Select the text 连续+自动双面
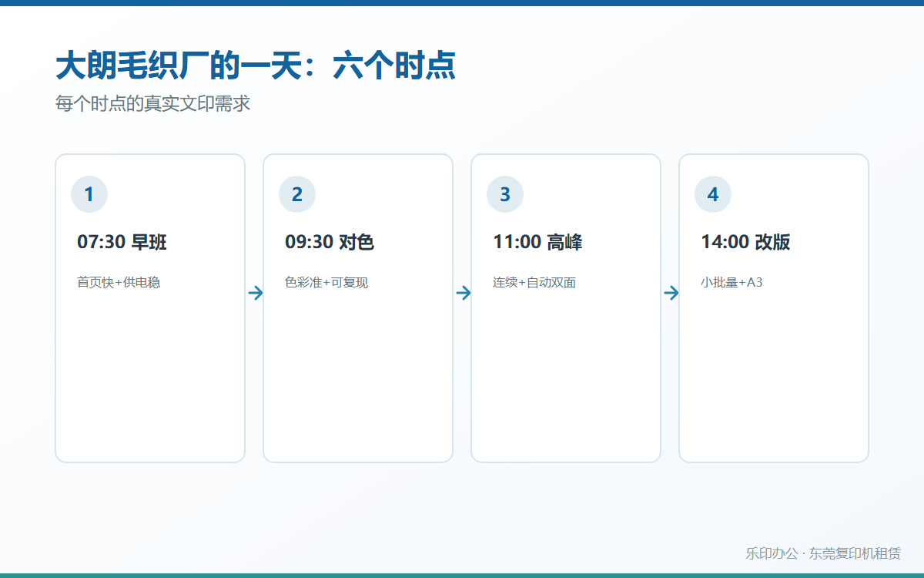Viewport: 924px width, 578px height. coord(534,282)
